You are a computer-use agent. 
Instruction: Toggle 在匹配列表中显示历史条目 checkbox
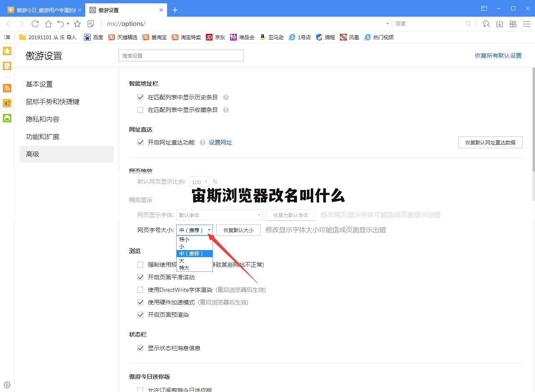click(x=140, y=97)
